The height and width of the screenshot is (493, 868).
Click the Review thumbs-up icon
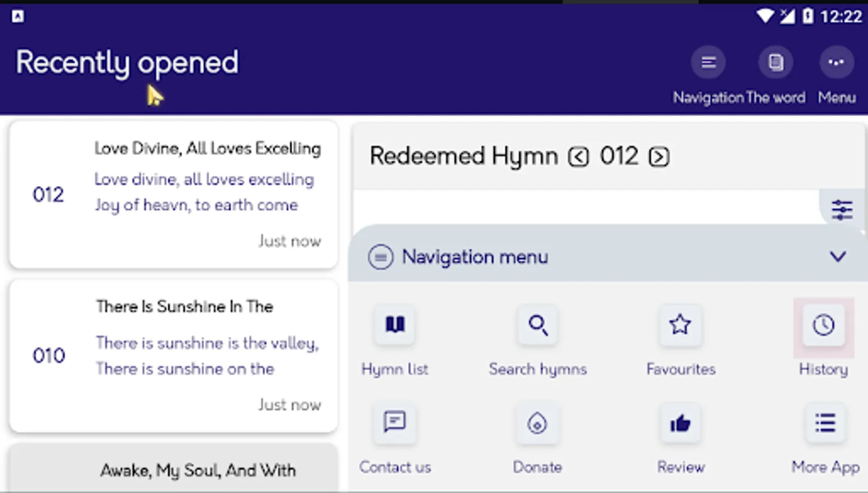tap(680, 423)
